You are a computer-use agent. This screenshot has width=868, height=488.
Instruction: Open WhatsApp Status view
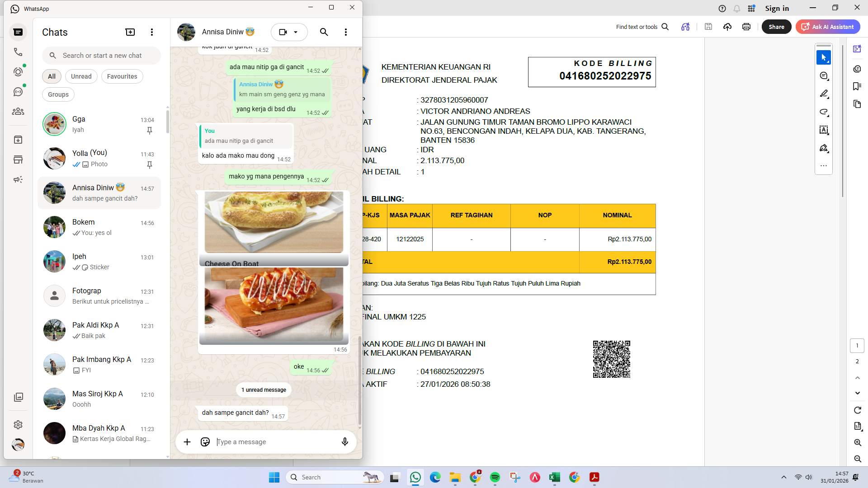click(18, 71)
